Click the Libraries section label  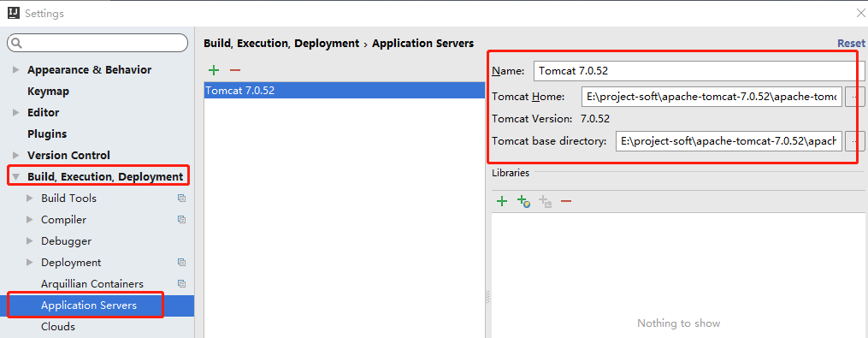point(511,173)
